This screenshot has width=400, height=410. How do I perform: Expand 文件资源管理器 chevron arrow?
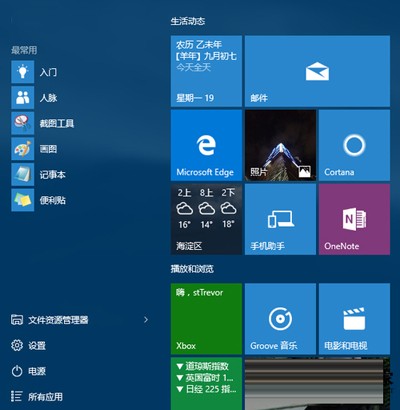[x=146, y=320]
